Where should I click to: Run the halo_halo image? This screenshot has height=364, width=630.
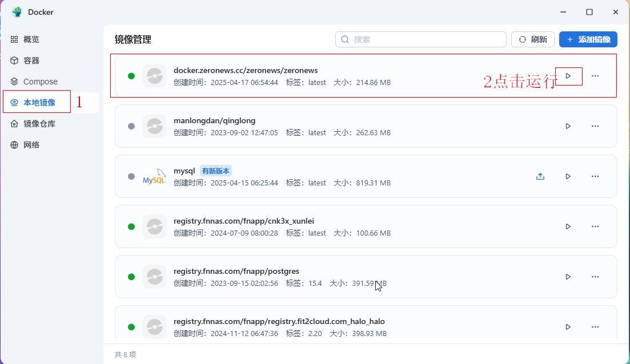pos(568,327)
